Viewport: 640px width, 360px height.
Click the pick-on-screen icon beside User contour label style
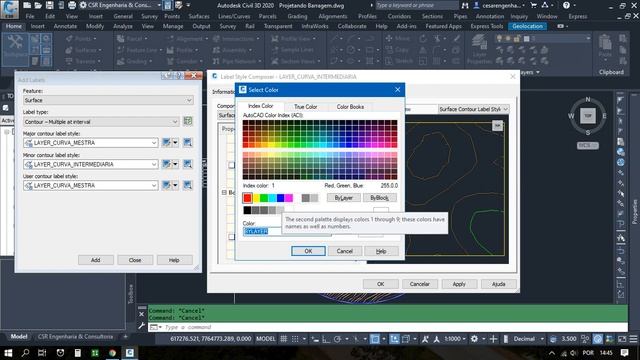tap(187, 185)
